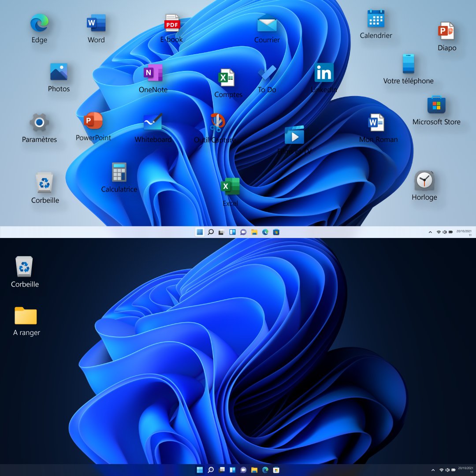
Task: Open Task View on the light taskbar
Action: pyautogui.click(x=221, y=233)
